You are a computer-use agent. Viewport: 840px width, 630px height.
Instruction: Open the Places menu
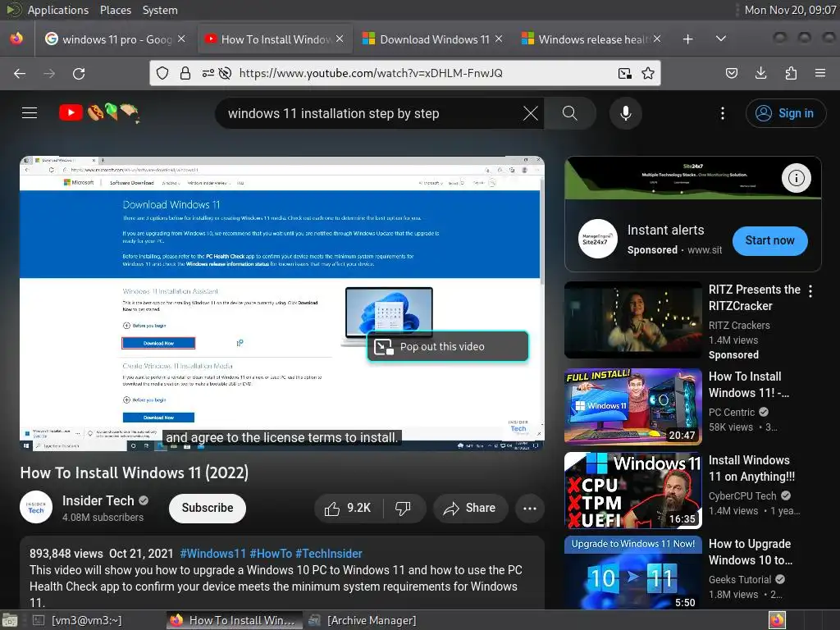pyautogui.click(x=115, y=10)
